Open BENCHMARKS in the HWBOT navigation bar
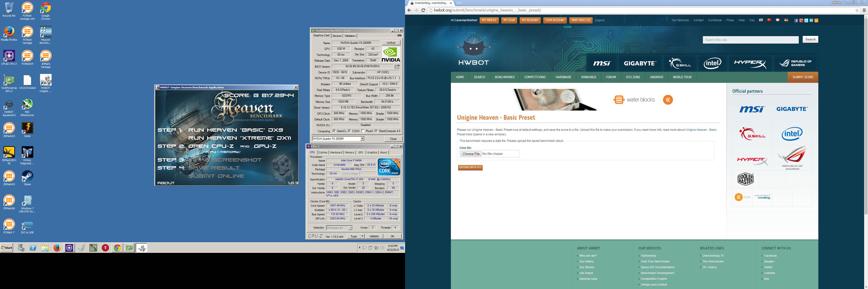Image resolution: width=868 pixels, height=289 pixels. pyautogui.click(x=504, y=77)
